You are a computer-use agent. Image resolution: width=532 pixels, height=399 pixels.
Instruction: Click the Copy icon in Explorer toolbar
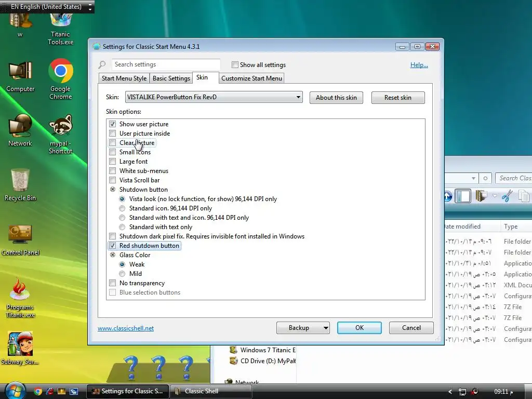point(524,196)
